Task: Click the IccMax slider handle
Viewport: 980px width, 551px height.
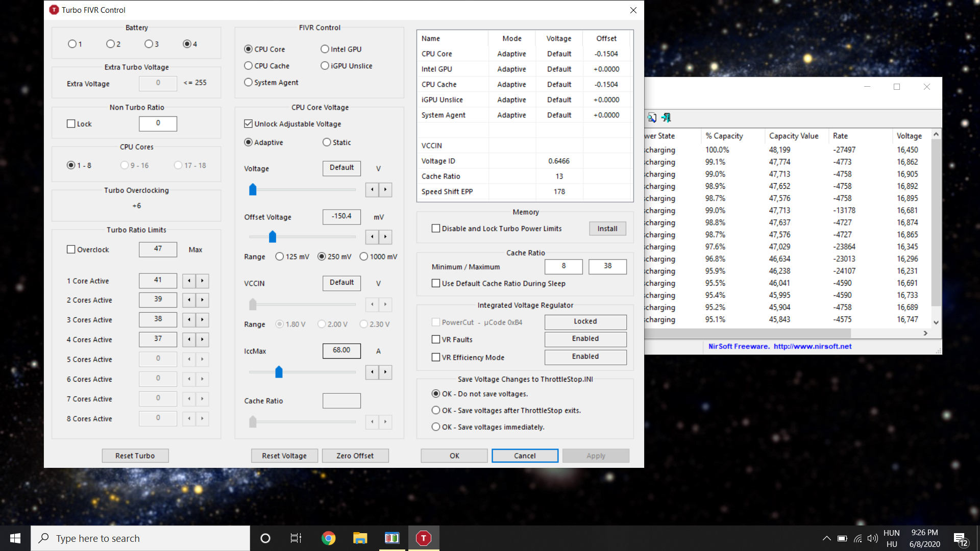Action: [x=279, y=372]
